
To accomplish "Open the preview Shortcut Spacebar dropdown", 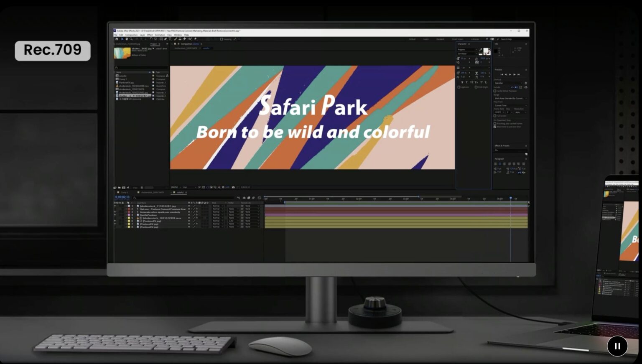I will [508, 83].
